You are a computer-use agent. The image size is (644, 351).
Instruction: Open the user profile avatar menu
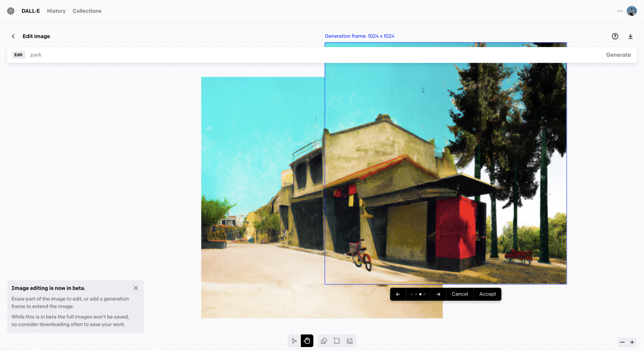631,11
